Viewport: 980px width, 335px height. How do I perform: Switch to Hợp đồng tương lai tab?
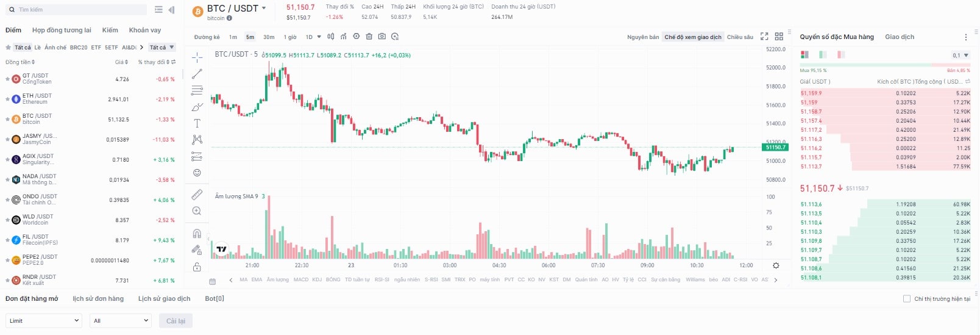pyautogui.click(x=62, y=30)
